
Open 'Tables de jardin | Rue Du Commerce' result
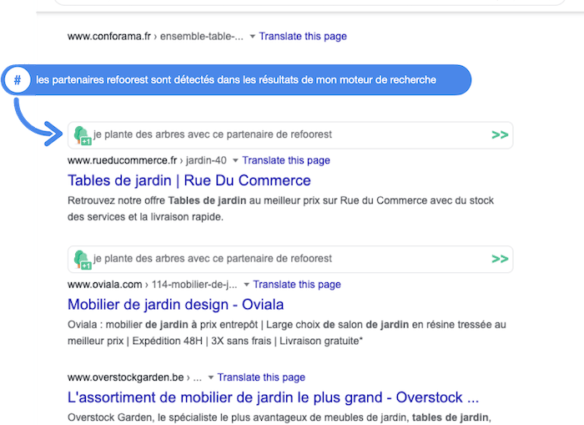pyautogui.click(x=189, y=180)
